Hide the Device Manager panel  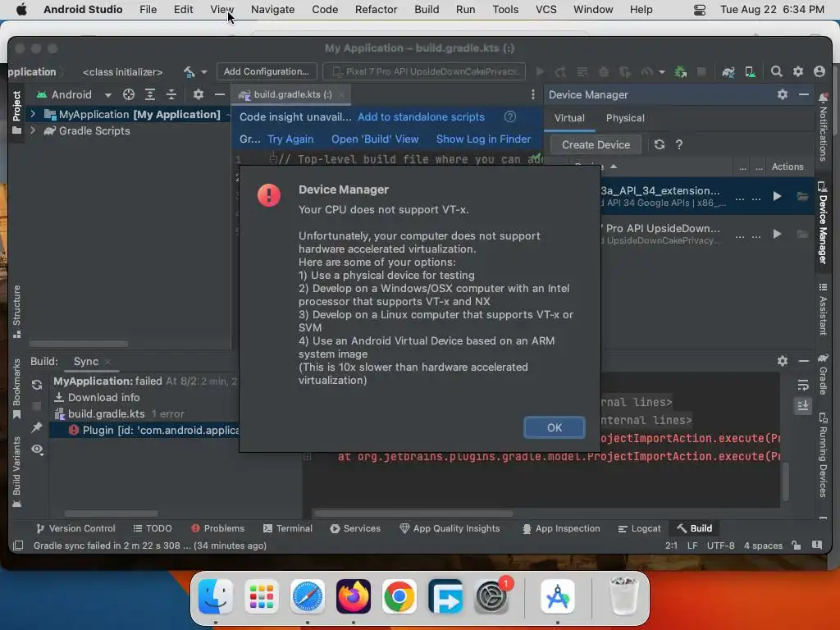804,94
